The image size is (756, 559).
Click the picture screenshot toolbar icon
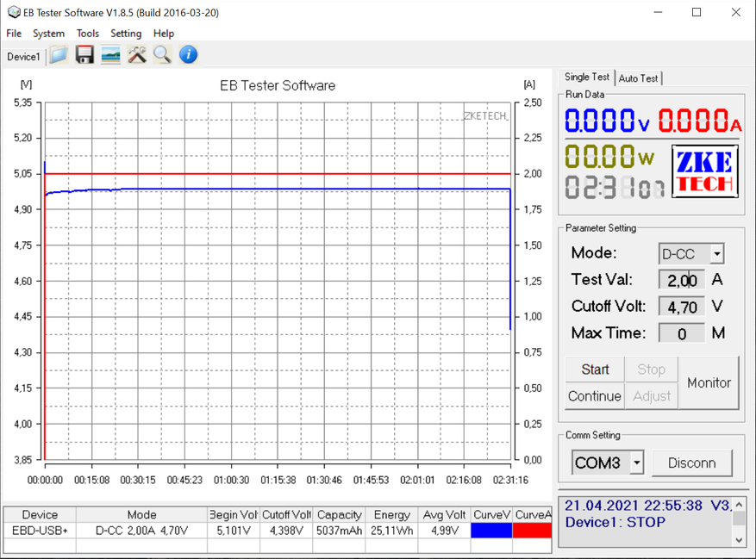coord(111,55)
